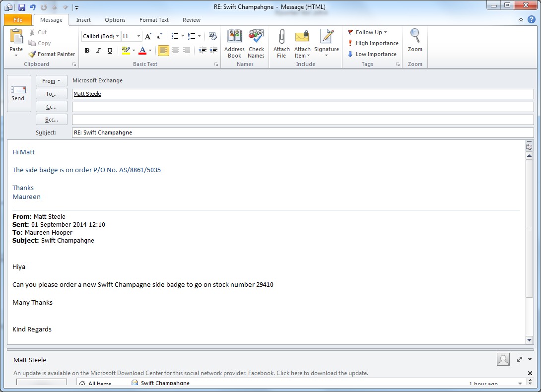Screen dimensions: 541x392
Task: Switch to the Options tab
Action: pos(115,20)
